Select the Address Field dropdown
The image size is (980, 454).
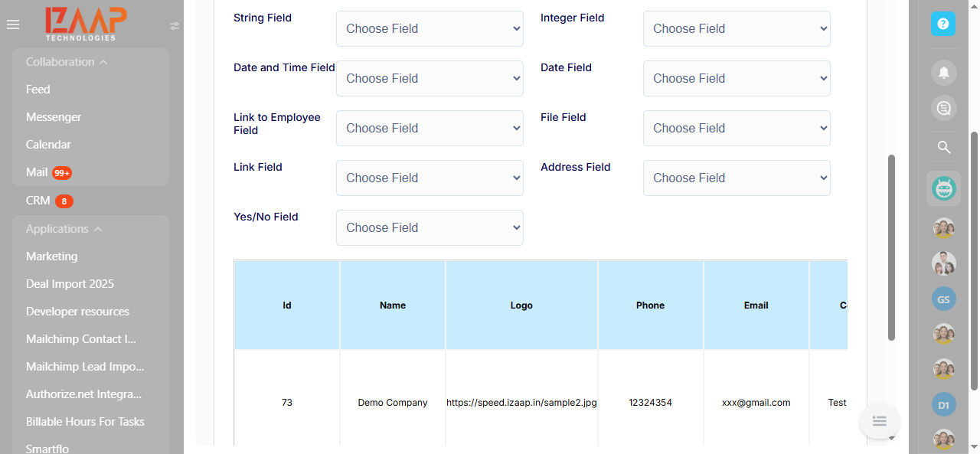(x=737, y=178)
